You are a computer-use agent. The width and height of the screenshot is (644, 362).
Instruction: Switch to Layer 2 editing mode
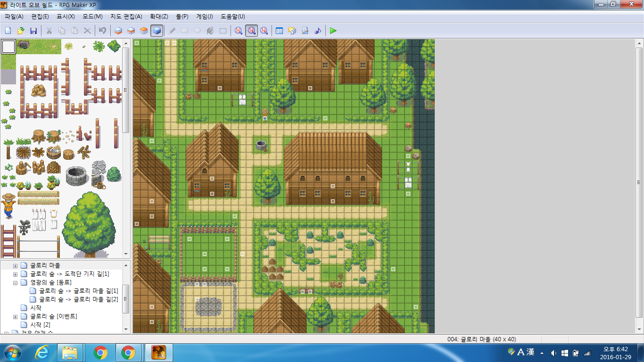click(x=131, y=31)
